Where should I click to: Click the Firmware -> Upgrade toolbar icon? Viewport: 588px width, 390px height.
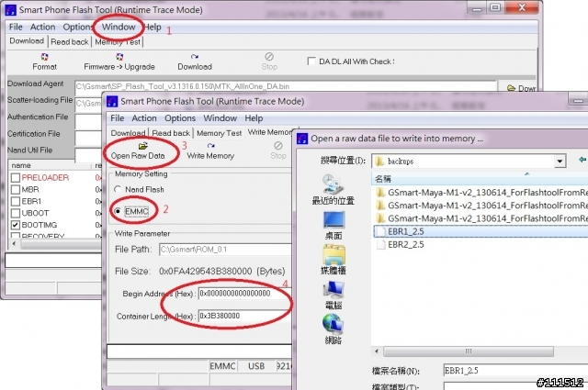[x=119, y=57]
